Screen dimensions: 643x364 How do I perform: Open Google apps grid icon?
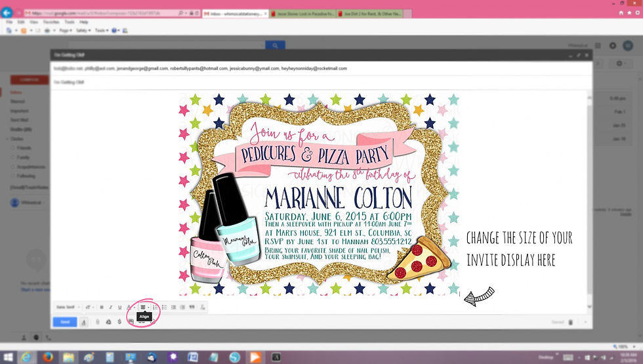[598, 45]
